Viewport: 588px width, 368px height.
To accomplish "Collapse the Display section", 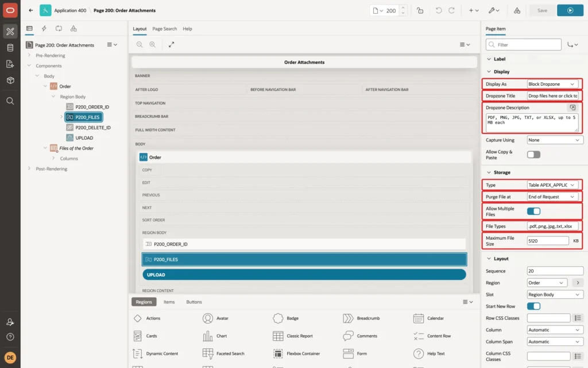I will [x=489, y=72].
